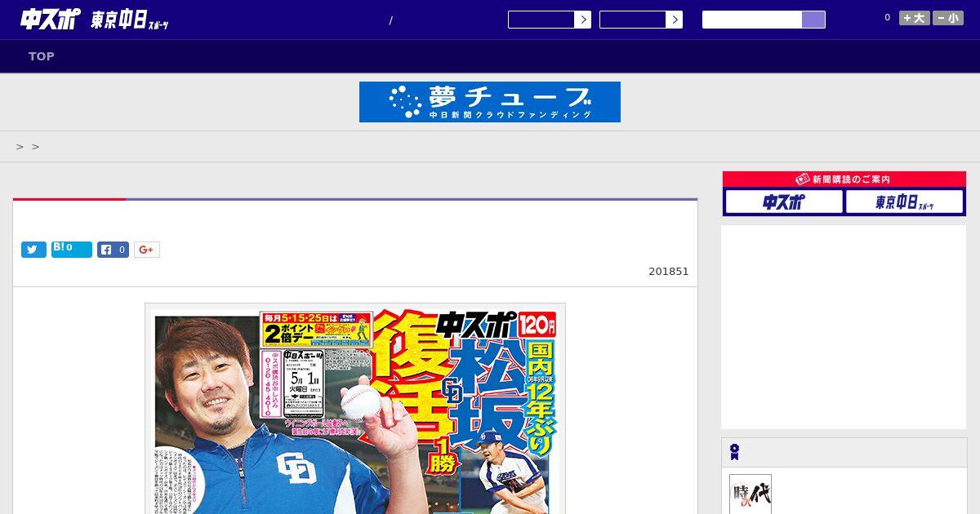Increase font size with +大 button

(915, 18)
